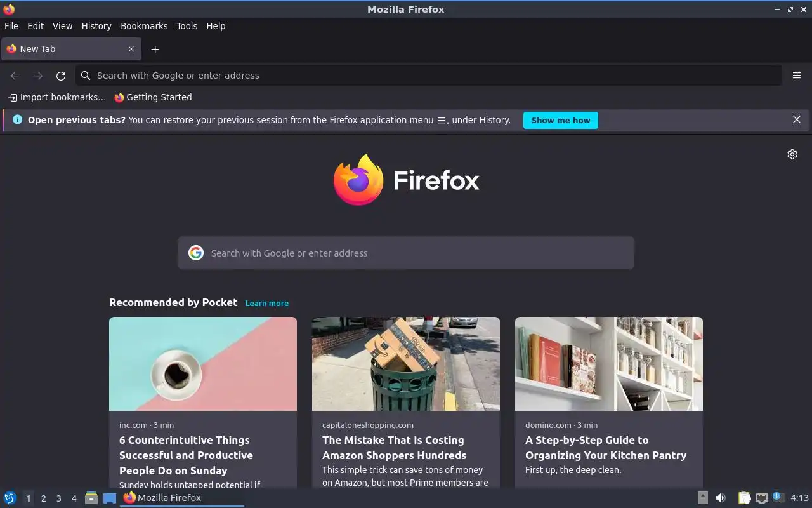The image size is (812, 508).
Task: Click inc.com · 3 min source text
Action: tap(147, 425)
